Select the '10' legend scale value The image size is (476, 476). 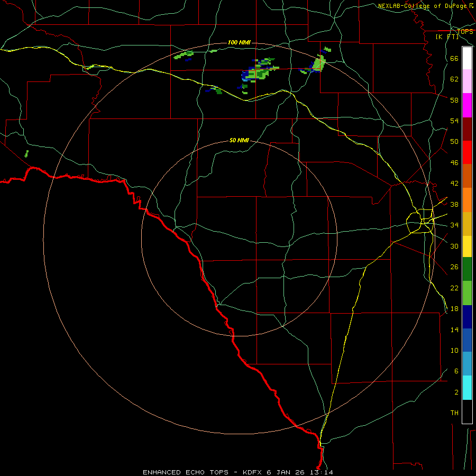tap(454, 351)
